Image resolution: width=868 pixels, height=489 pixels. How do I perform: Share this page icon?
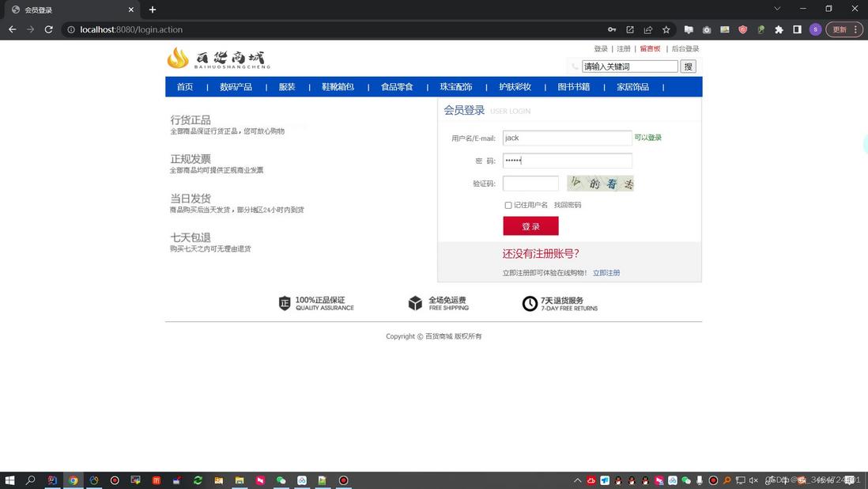647,29
